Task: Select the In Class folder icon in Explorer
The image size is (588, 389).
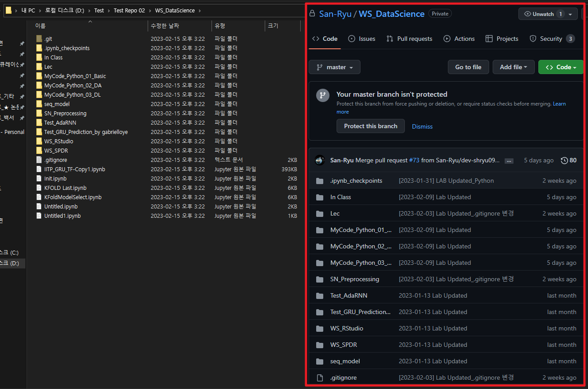Action: point(39,57)
